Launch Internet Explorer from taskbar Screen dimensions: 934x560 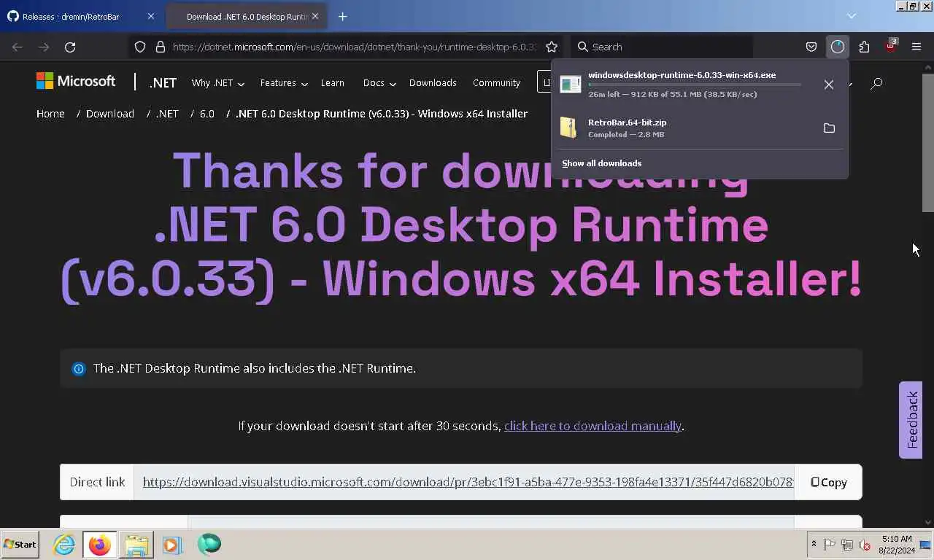tap(64, 545)
